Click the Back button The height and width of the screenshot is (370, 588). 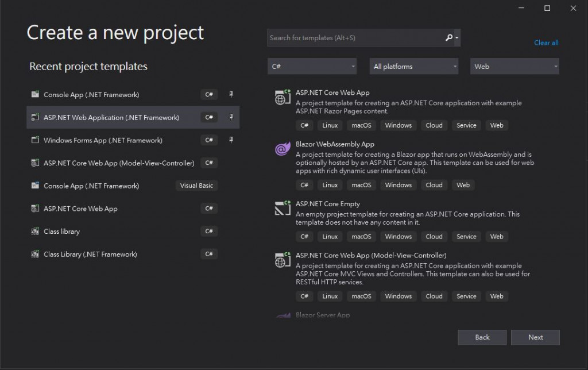point(482,337)
